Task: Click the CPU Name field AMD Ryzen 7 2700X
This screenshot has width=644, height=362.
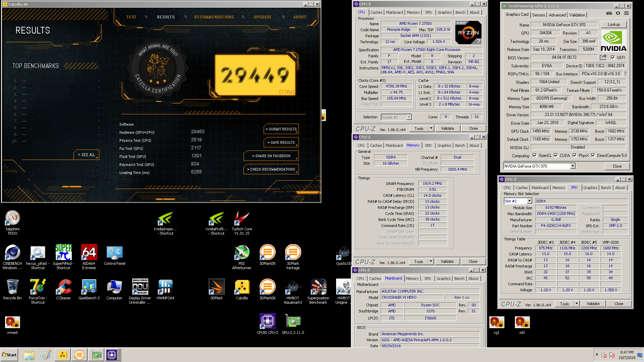Action: (416, 23)
